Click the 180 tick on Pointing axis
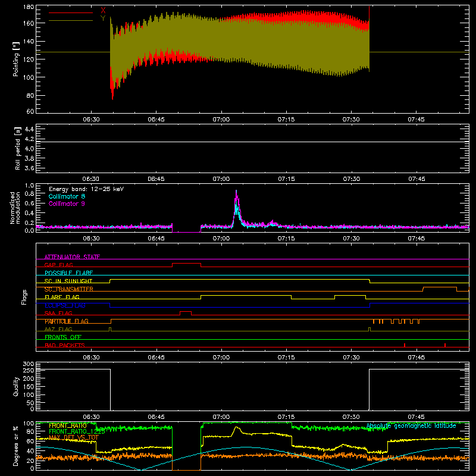Viewport: 476px width, 476px height. click(x=29, y=7)
